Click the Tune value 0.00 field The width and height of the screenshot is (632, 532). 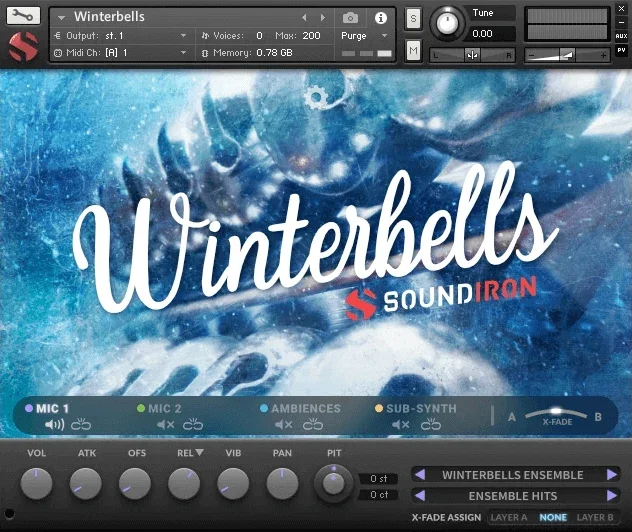[492, 33]
